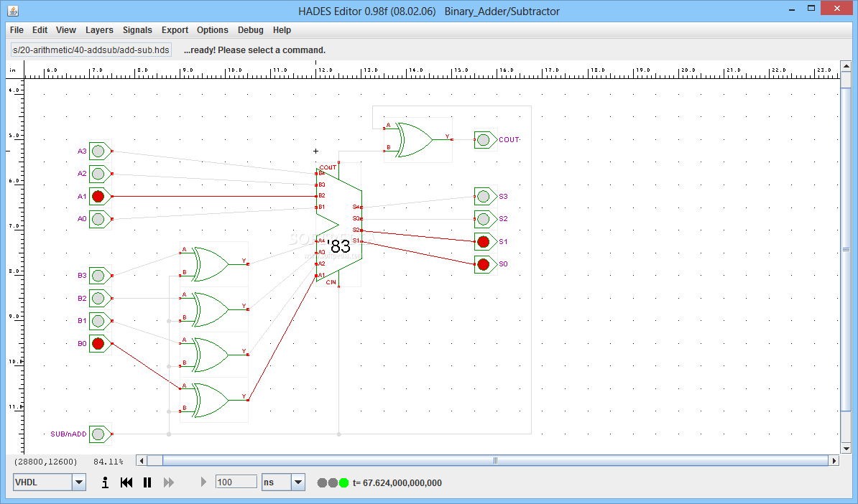The width and height of the screenshot is (858, 504).
Task: Click the zoom percentage 84.11% readout
Action: [x=109, y=462]
